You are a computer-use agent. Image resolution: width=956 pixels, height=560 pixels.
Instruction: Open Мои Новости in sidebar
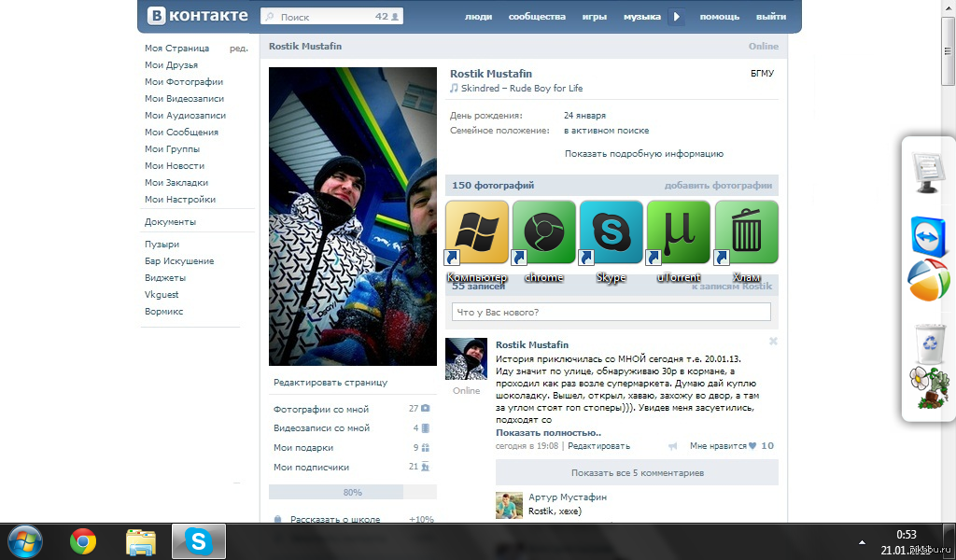tap(175, 166)
